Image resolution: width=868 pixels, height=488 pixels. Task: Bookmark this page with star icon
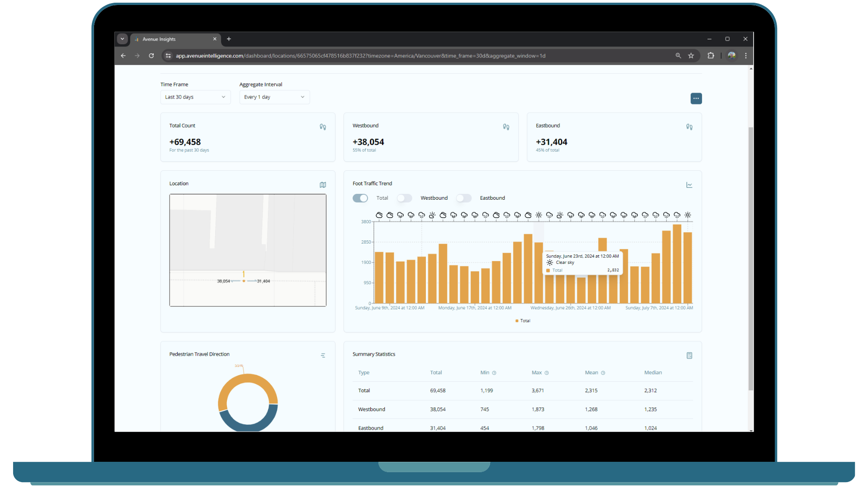point(691,56)
